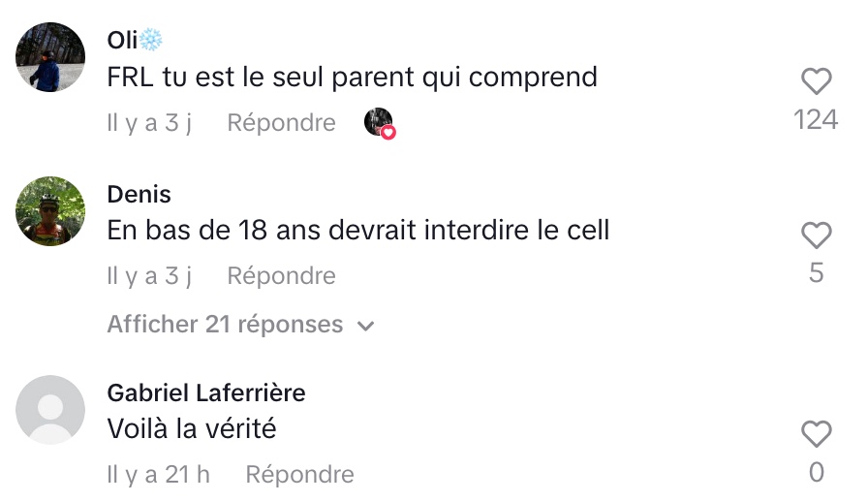Image resolution: width=868 pixels, height=502 pixels.
Task: Select comment text 'Voilà la vérité'
Action: coord(192,429)
